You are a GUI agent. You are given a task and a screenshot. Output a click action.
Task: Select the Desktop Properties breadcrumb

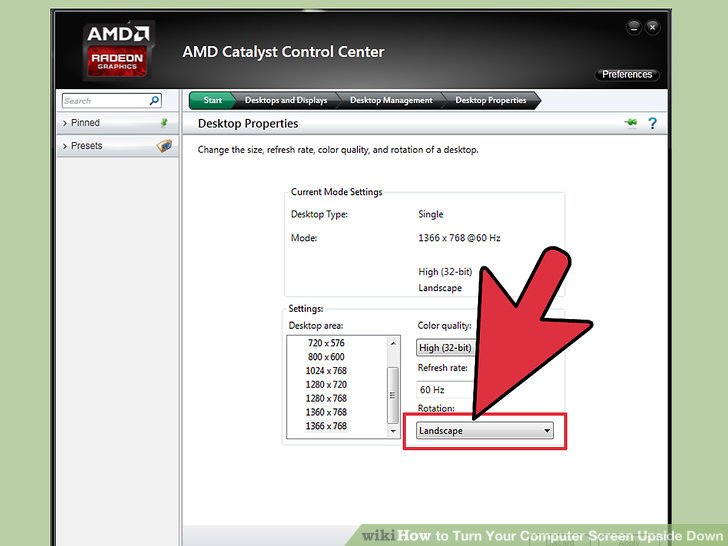tap(491, 100)
